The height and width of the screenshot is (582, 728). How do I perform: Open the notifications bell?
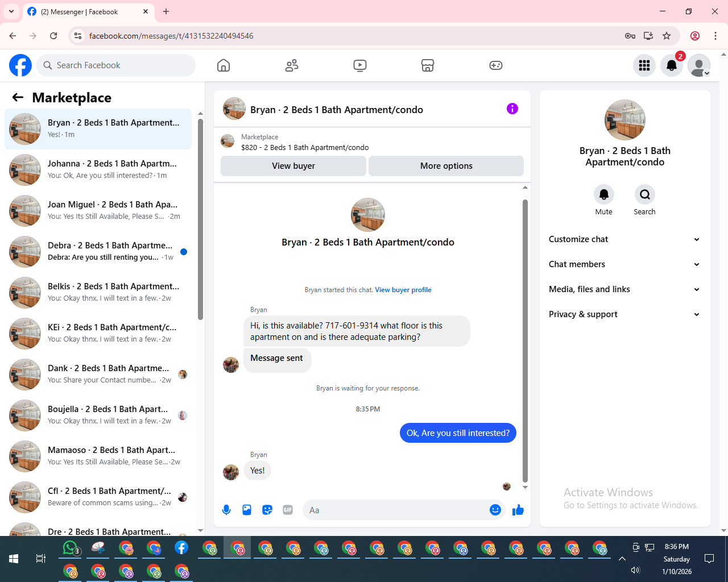(672, 65)
